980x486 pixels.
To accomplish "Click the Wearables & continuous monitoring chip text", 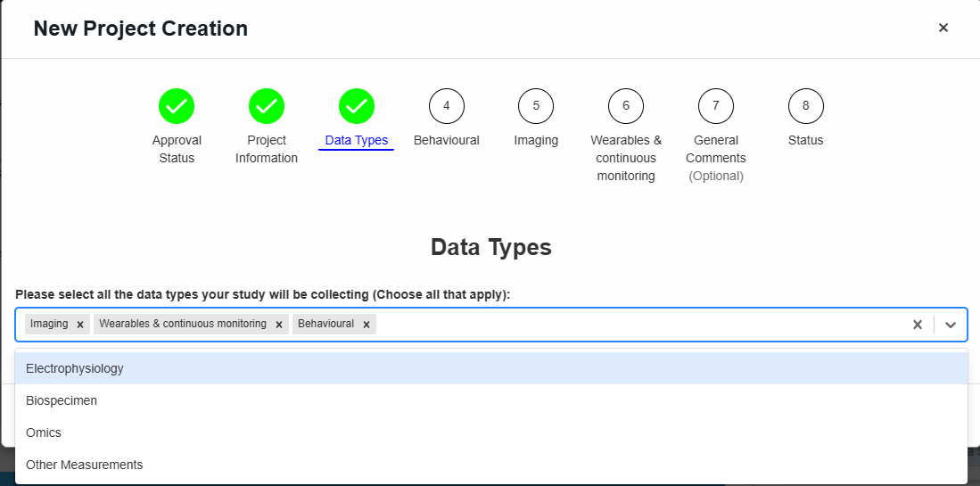I will pyautogui.click(x=183, y=324).
